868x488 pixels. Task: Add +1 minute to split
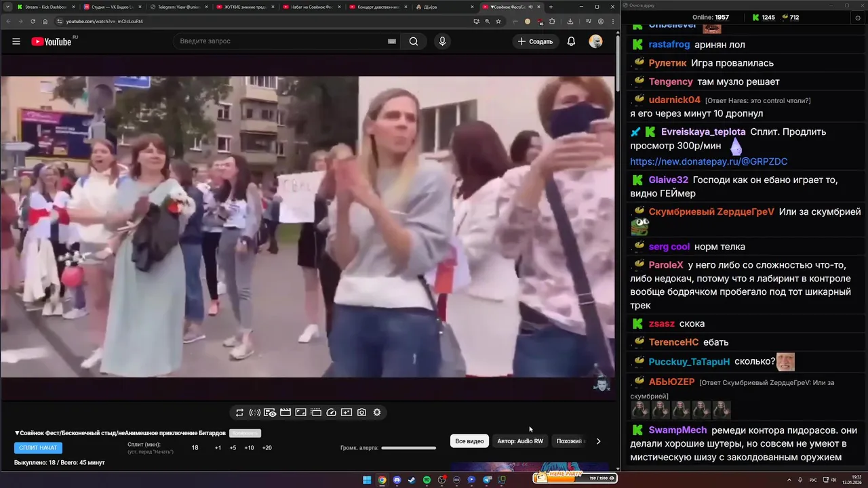click(x=218, y=448)
